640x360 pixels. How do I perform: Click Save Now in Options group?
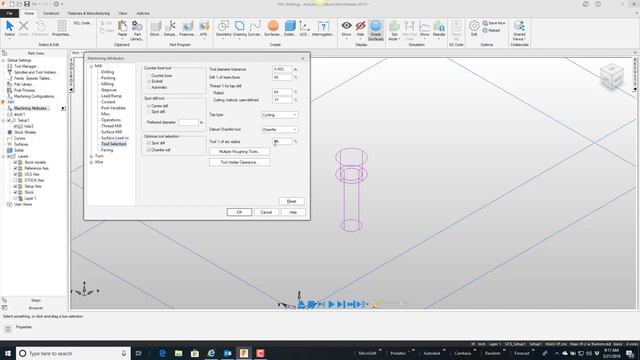pos(494,23)
